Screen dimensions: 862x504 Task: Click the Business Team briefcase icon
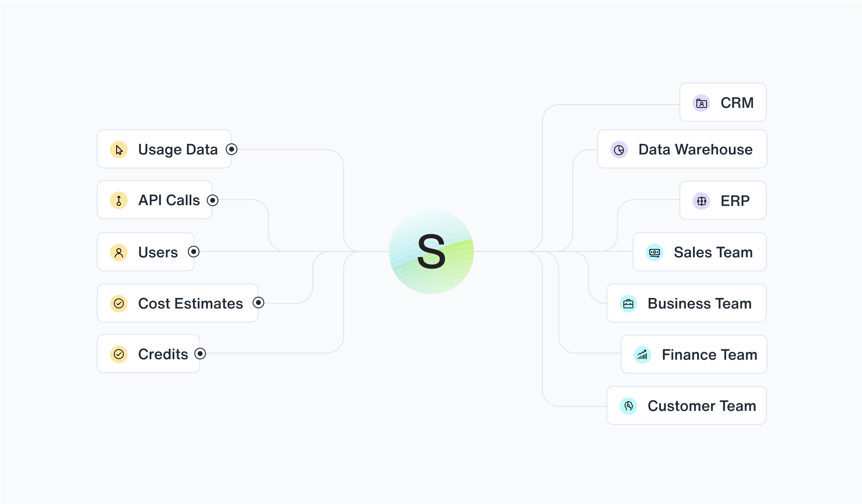click(628, 304)
